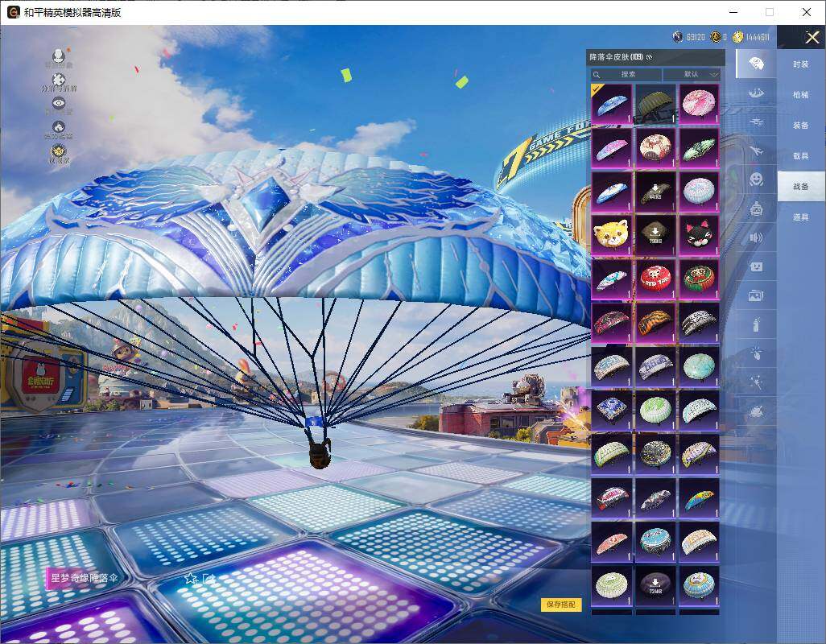
Task: Switch to the 道具 tab
Action: tap(801, 217)
